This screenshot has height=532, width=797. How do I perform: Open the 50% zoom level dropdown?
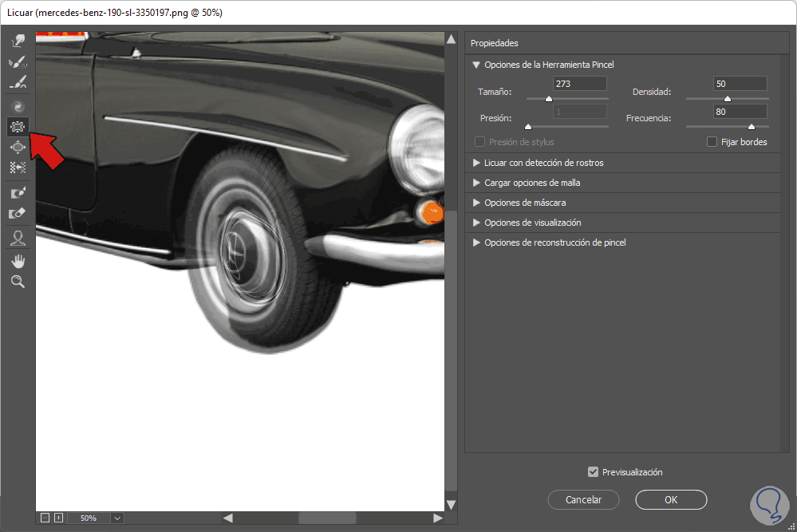pos(117,518)
